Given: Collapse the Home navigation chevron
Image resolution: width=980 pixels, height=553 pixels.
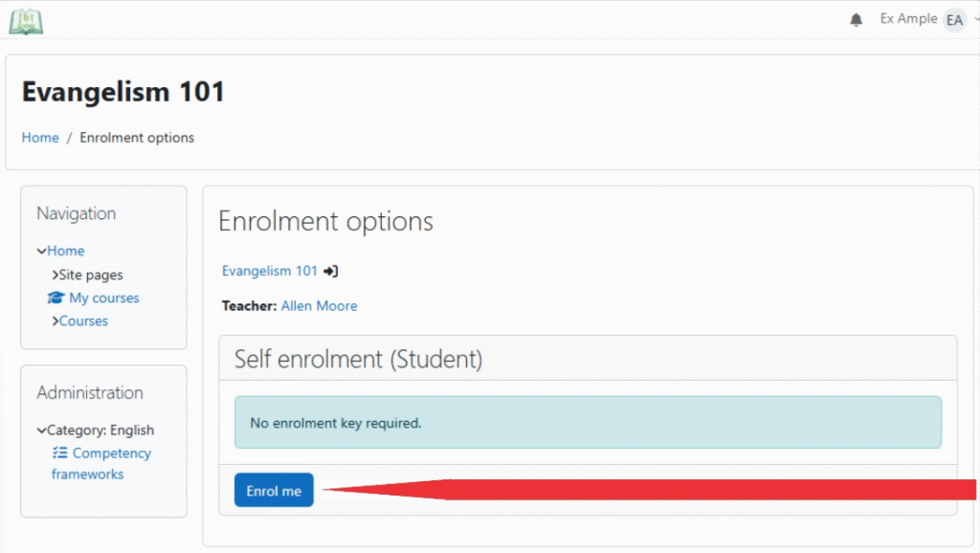Looking at the screenshot, I should point(42,252).
